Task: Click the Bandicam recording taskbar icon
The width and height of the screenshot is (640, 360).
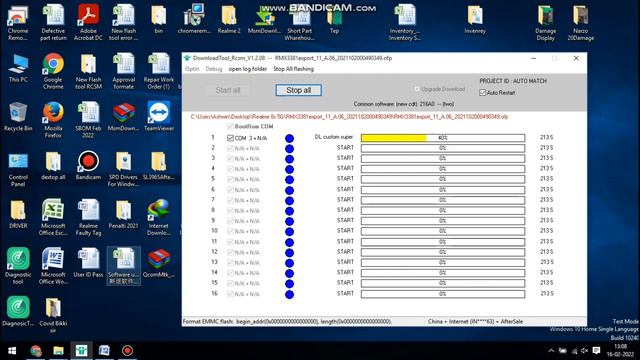Action: (127, 351)
